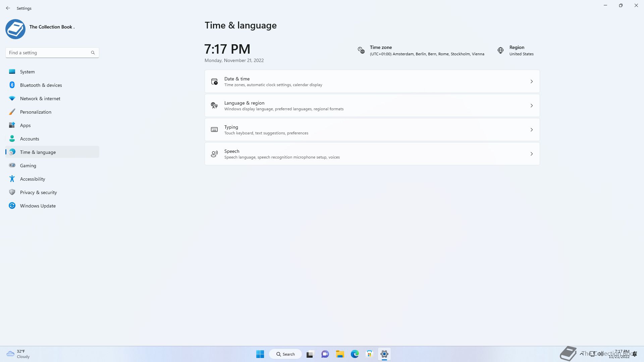This screenshot has width=644, height=362.
Task: Click the Accounts person icon
Action: [x=12, y=139]
